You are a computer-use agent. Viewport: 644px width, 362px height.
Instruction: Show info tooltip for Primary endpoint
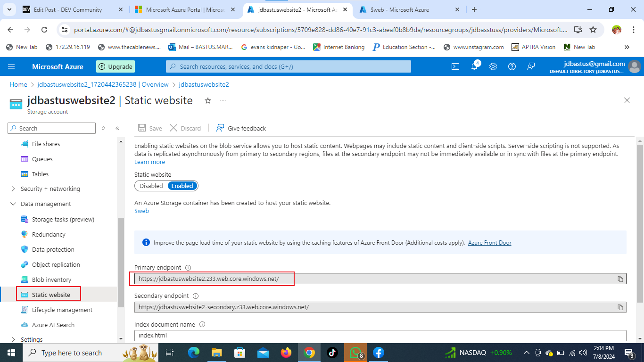(x=188, y=268)
